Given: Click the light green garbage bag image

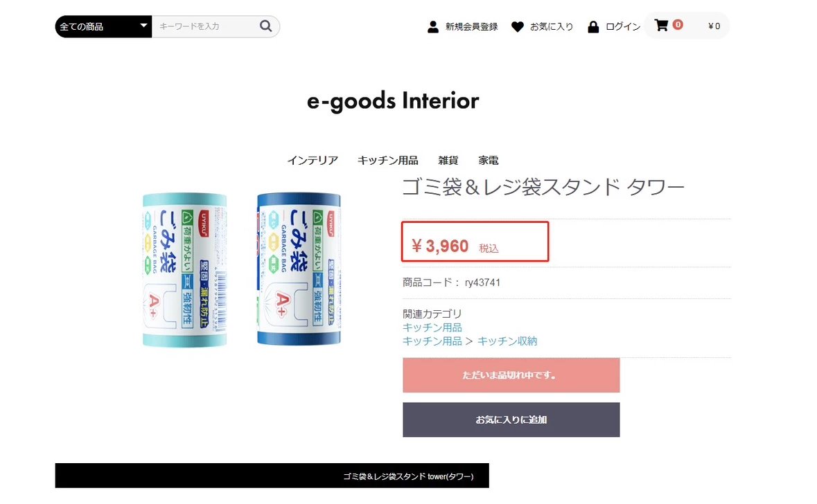Looking at the screenshot, I should click(184, 269).
